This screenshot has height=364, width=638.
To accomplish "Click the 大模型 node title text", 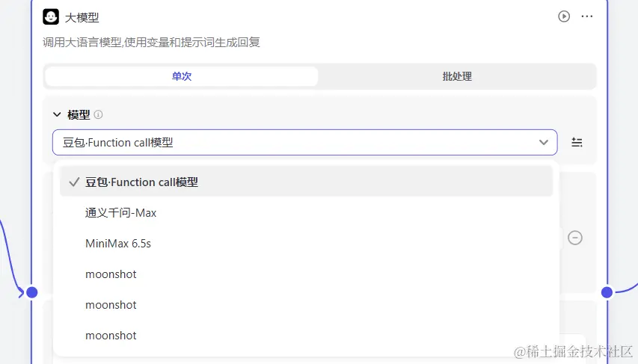I will (82, 17).
